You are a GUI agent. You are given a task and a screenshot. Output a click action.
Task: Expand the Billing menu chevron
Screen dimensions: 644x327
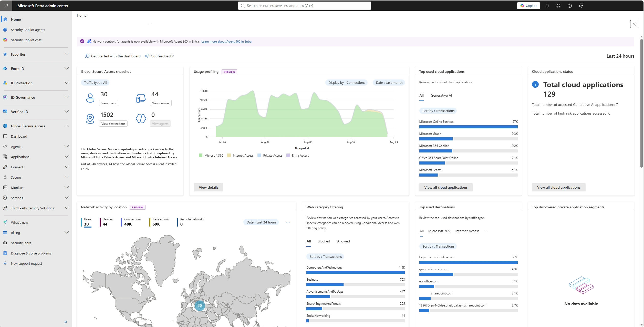point(67,233)
